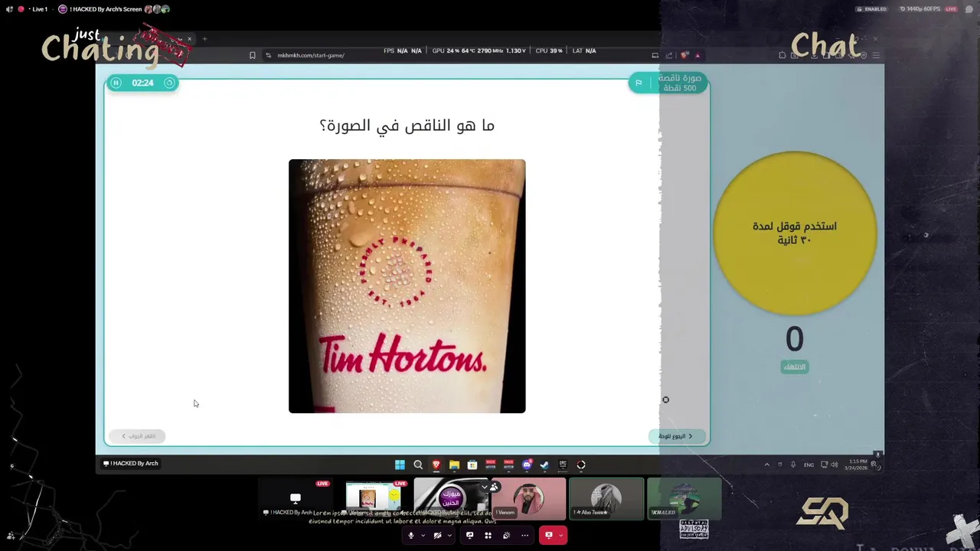Pause the game timer
Screen dimensions: 980x551
point(116,83)
